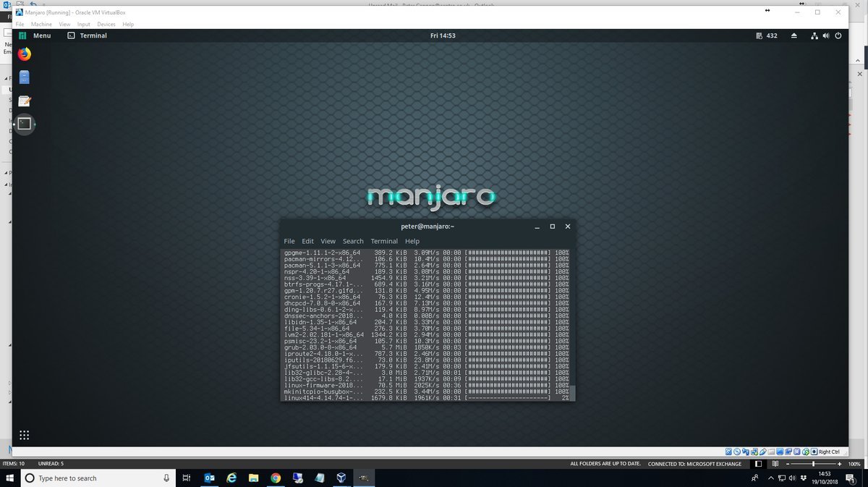Open the Files manager in the dock
868x487 pixels.
[25, 77]
